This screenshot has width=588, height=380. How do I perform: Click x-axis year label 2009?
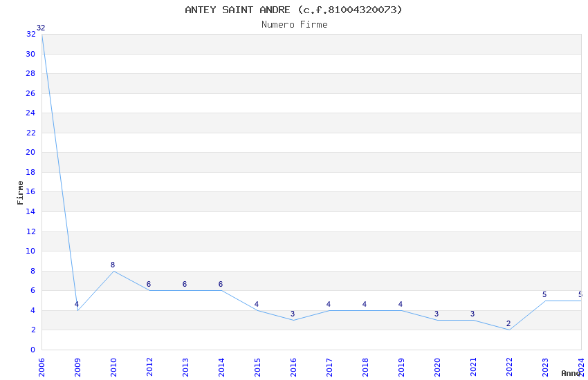tap(77, 368)
